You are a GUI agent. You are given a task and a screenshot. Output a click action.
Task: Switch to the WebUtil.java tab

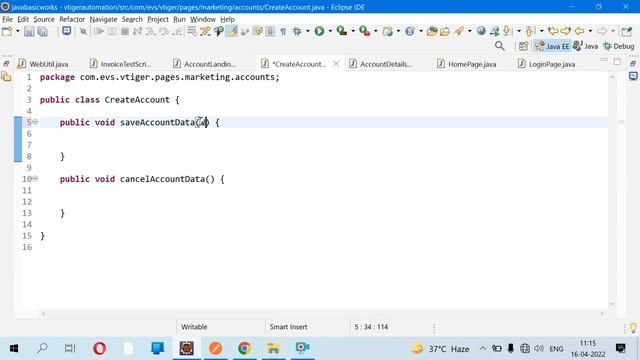(44, 64)
